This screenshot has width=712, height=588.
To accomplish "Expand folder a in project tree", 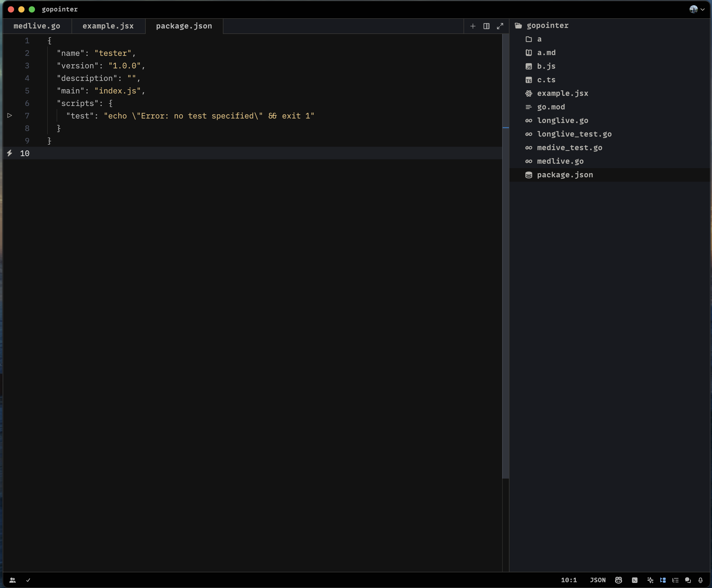I will pos(539,39).
